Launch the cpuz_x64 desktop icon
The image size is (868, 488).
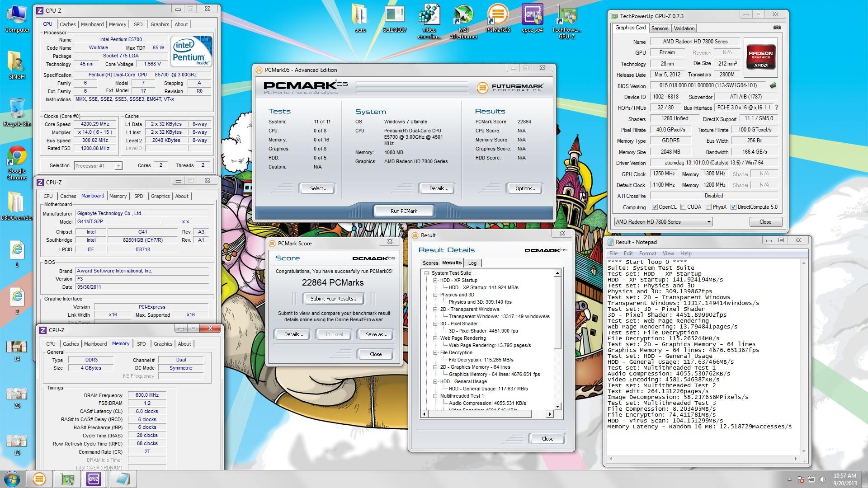(532, 19)
